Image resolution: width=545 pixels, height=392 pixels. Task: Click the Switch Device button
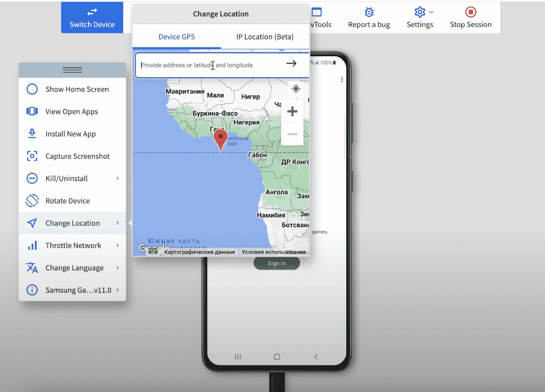pos(92,18)
